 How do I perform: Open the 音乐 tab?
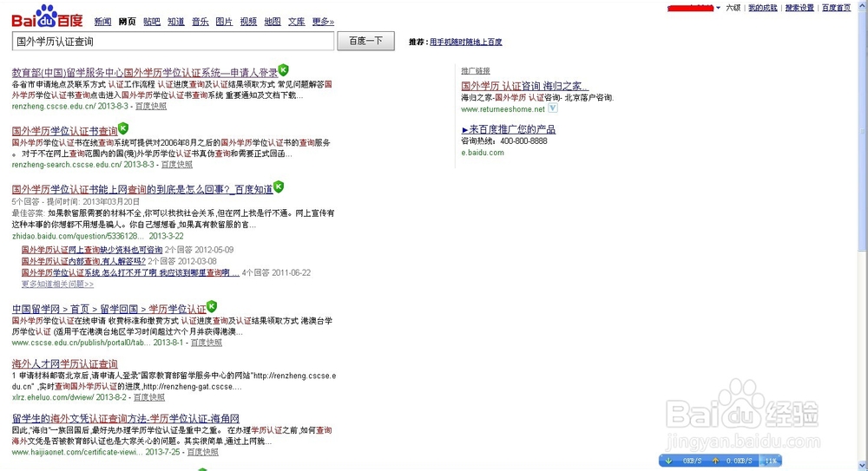click(201, 22)
